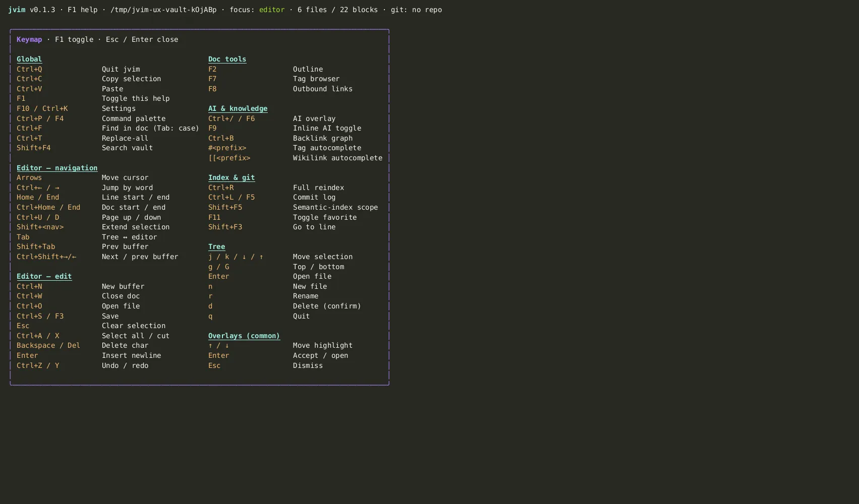This screenshot has width=859, height=504.
Task: Click Toggle this help entry
Action: (x=93, y=98)
